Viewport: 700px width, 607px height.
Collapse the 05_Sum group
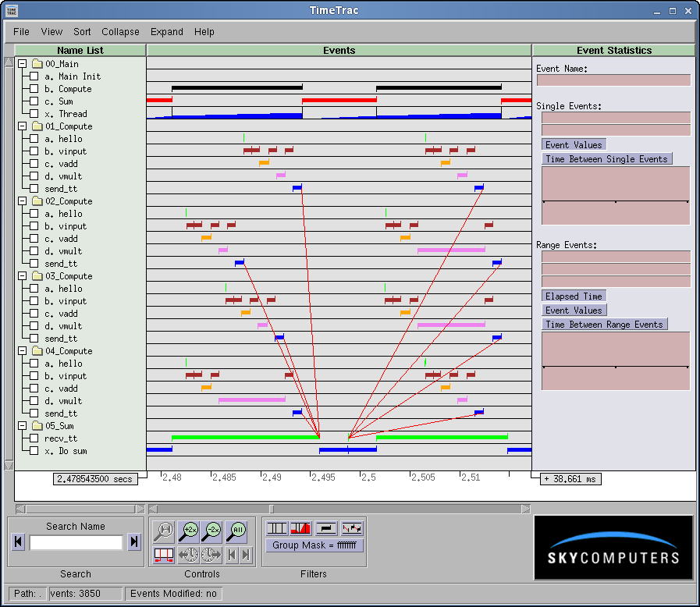23,426
